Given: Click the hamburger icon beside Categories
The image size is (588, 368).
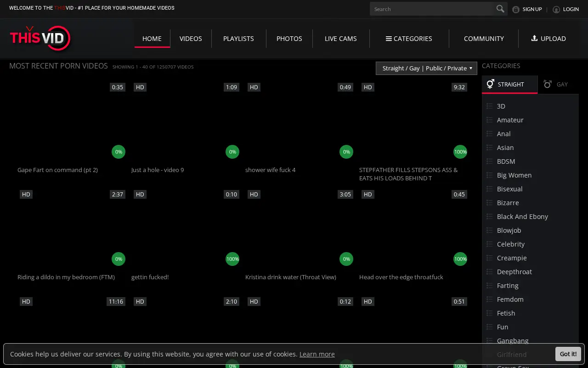Looking at the screenshot, I should pos(389,39).
